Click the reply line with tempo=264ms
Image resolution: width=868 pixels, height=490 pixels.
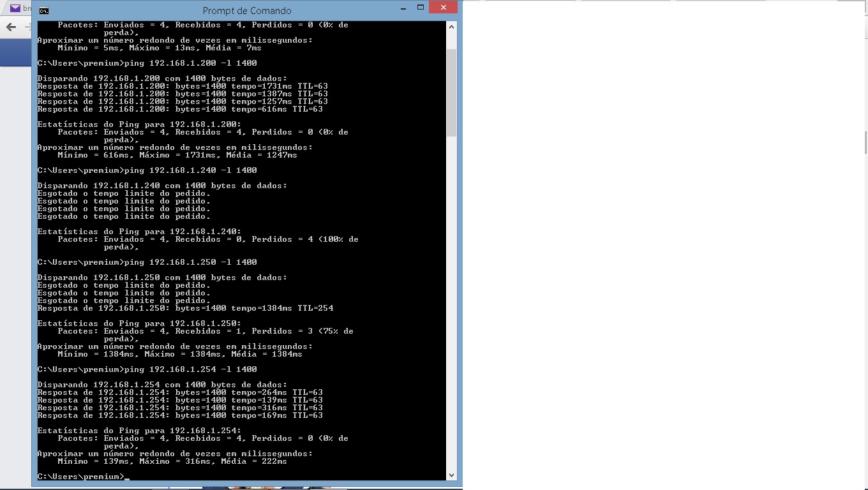(180, 392)
